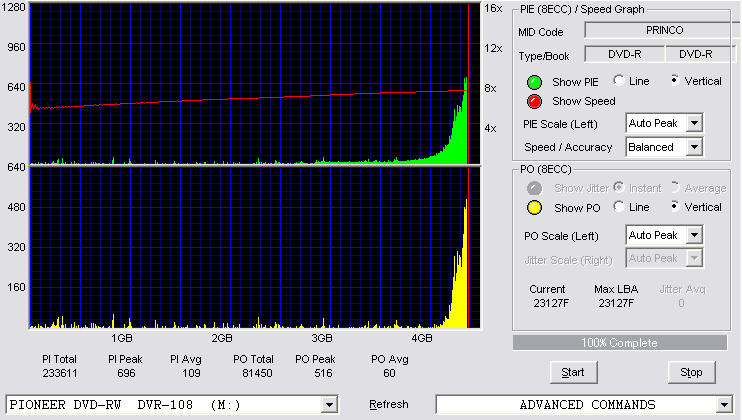Click the Show Speed label
This screenshot has height=420, width=742.
click(x=583, y=101)
